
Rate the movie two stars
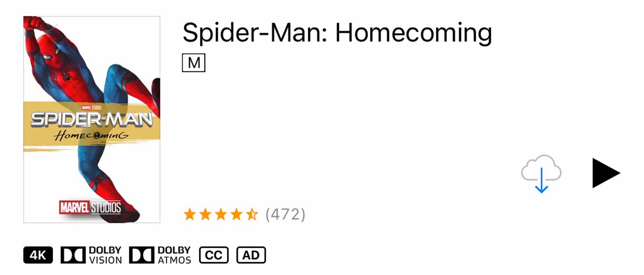pyautogui.click(x=206, y=214)
